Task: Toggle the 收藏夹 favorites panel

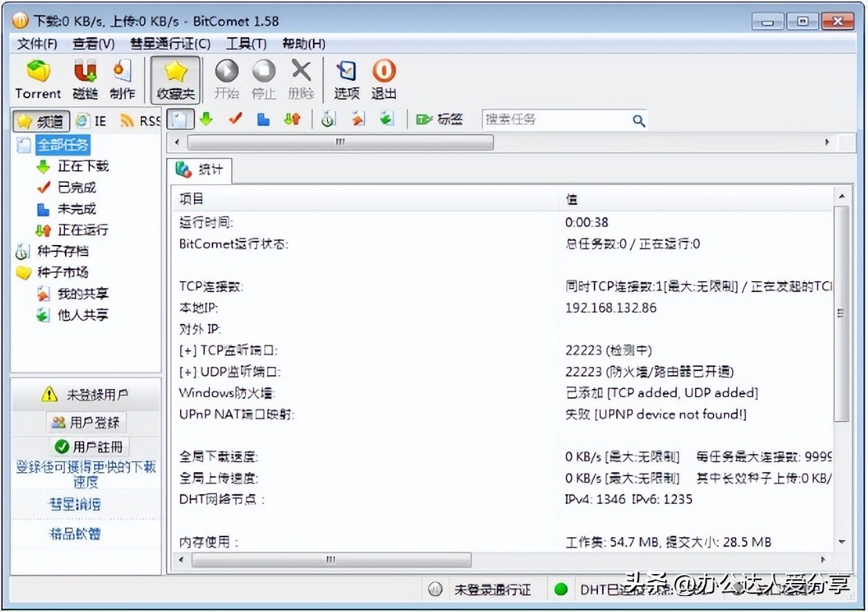Action: (176, 80)
